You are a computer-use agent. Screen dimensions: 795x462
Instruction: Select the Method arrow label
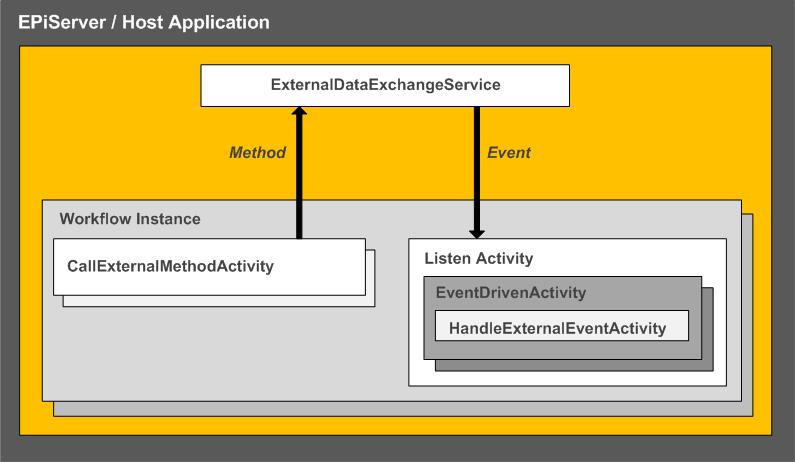[x=257, y=153]
